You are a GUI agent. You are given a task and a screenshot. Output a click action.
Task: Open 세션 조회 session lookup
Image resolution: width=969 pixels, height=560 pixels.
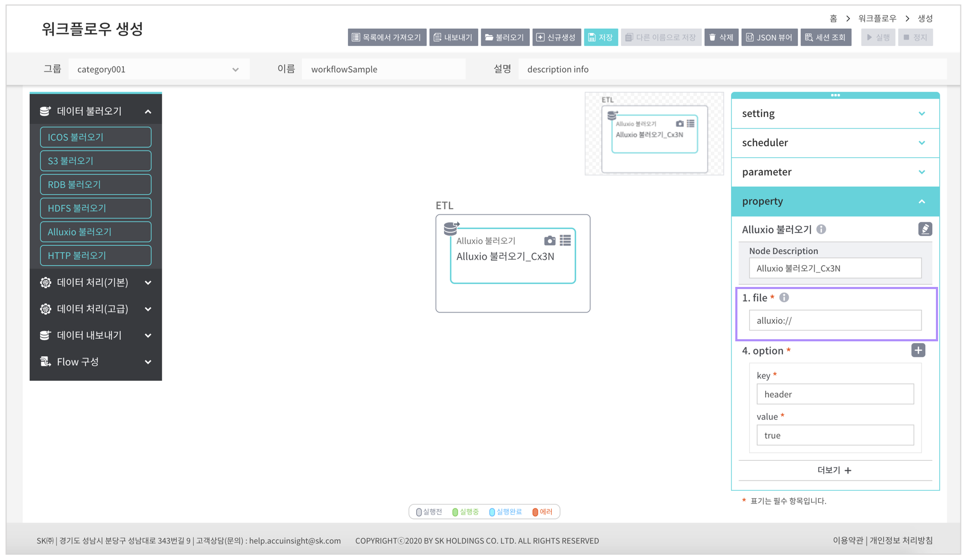pos(825,37)
